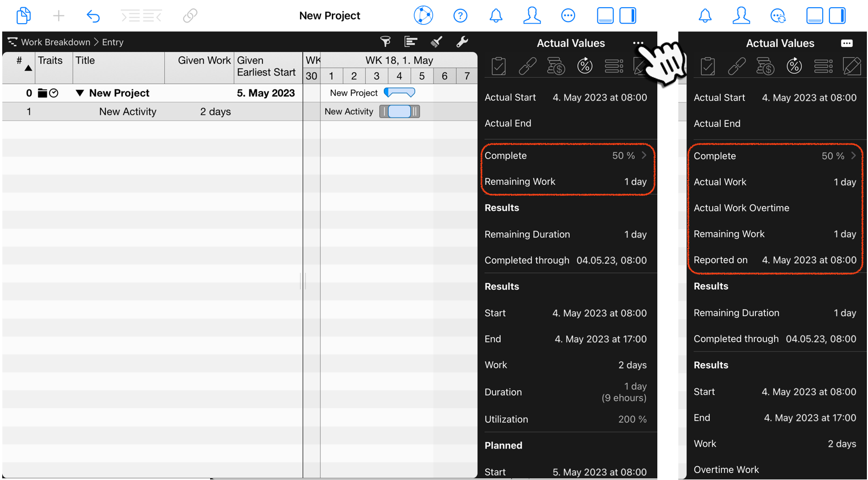Open the filter funnel icon

point(385,42)
